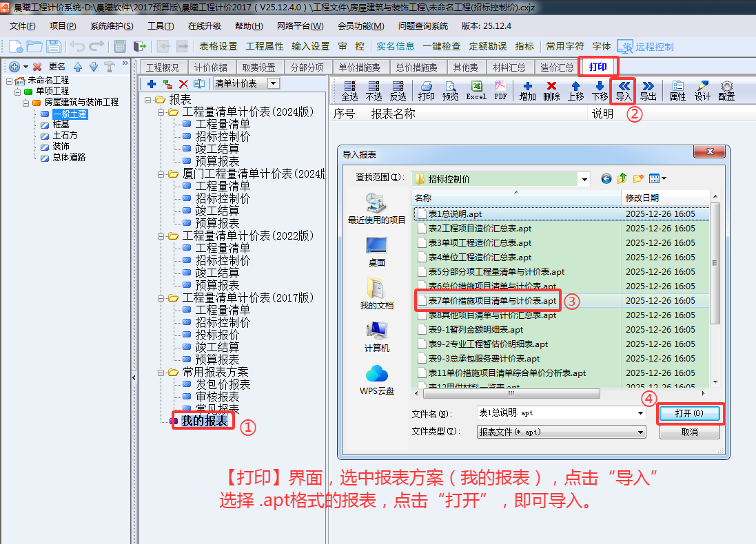Open the 帮助(H) menu
The height and width of the screenshot is (544, 756).
(x=249, y=26)
